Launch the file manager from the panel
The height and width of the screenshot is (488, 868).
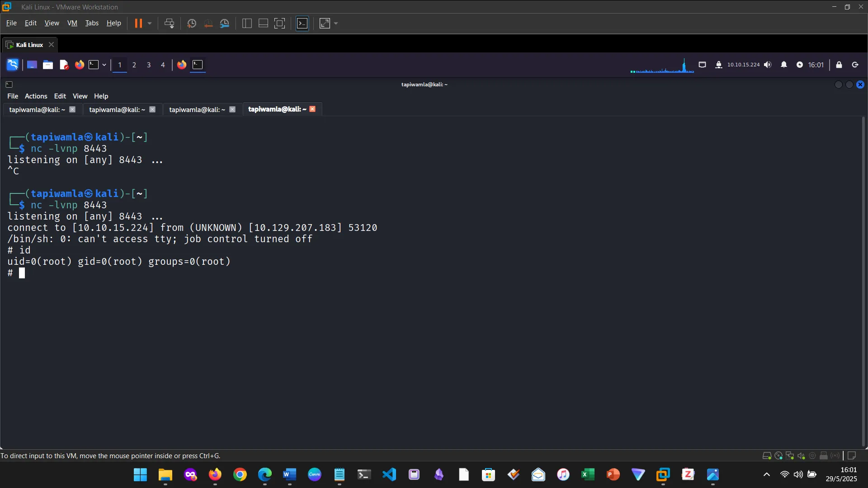tap(48, 65)
